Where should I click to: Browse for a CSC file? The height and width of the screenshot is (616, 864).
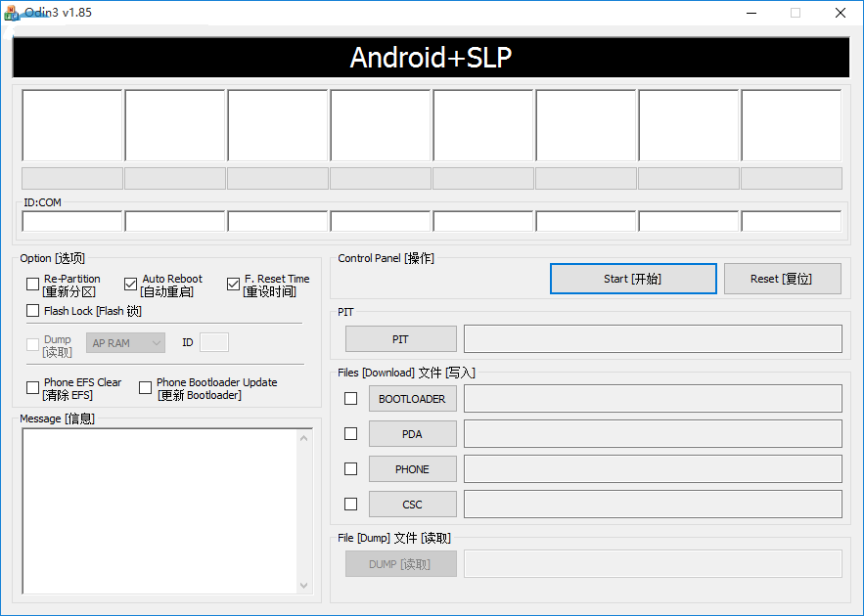[412, 504]
